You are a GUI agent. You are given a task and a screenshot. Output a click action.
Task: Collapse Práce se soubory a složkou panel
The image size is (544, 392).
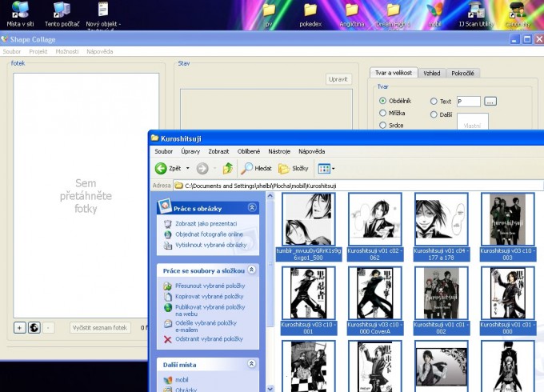click(252, 270)
